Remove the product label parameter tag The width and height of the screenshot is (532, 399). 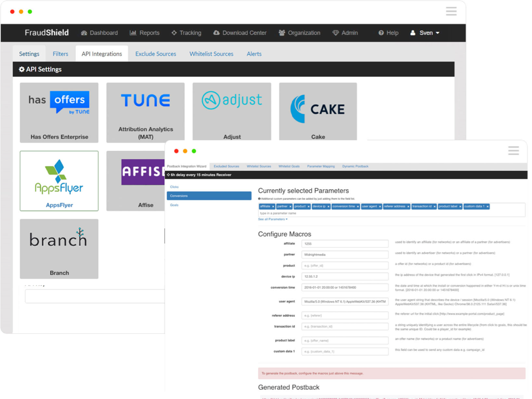(460, 206)
